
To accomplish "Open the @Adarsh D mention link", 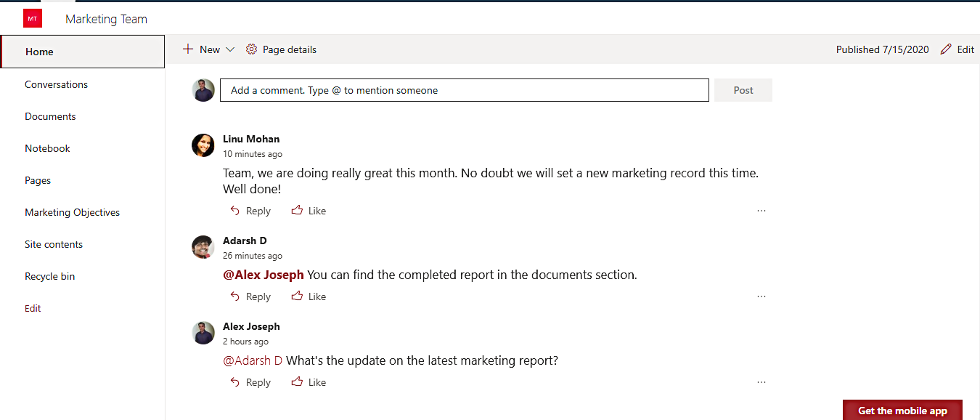I will (x=253, y=360).
